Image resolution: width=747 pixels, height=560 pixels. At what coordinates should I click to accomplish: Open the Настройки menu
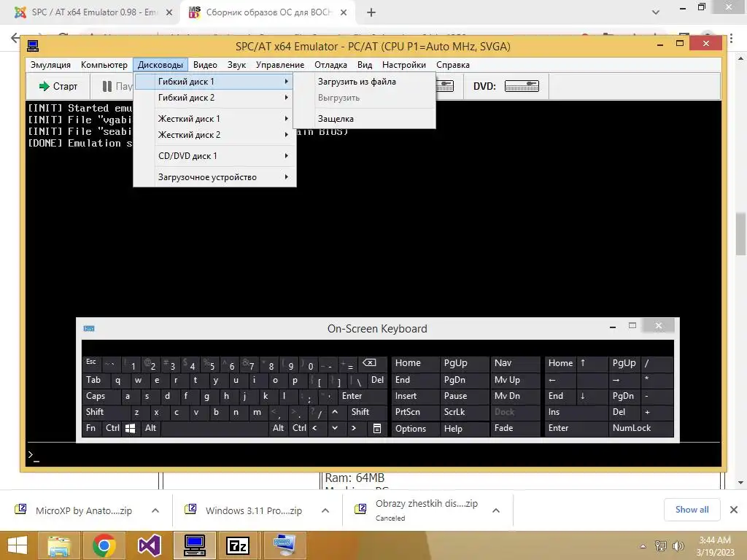click(x=404, y=65)
